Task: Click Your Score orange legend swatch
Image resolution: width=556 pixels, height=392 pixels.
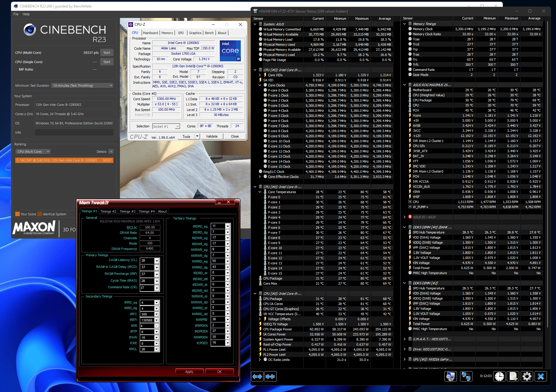Action: coord(17,214)
